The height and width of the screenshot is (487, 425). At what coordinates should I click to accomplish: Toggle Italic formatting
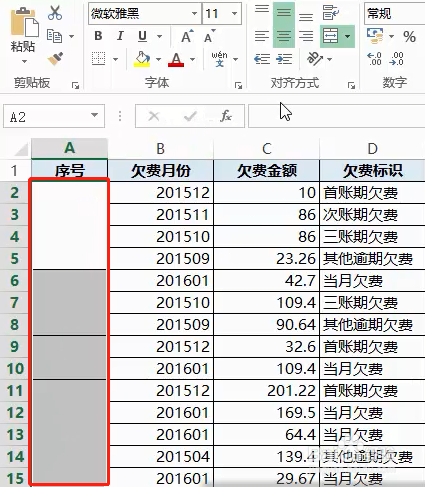click(120, 36)
